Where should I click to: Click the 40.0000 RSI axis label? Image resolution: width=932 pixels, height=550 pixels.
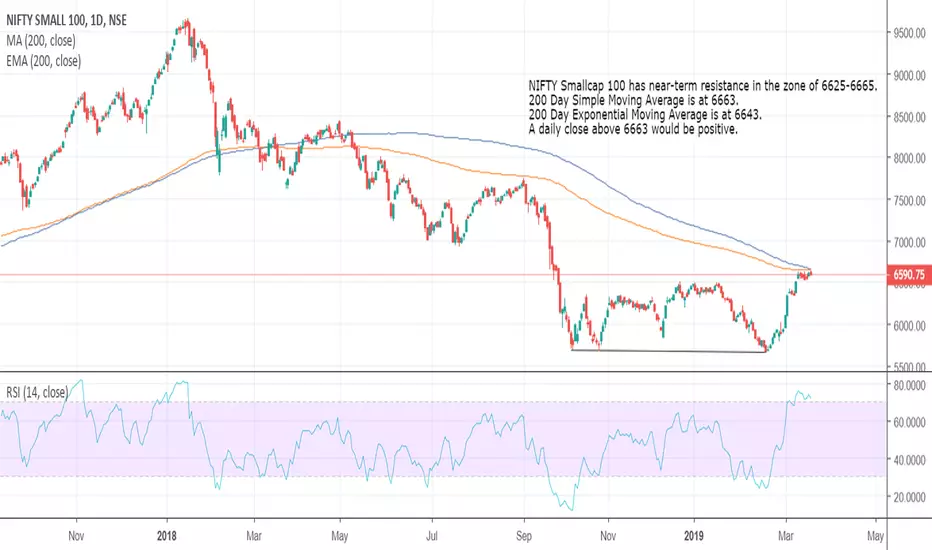pyautogui.click(x=909, y=460)
